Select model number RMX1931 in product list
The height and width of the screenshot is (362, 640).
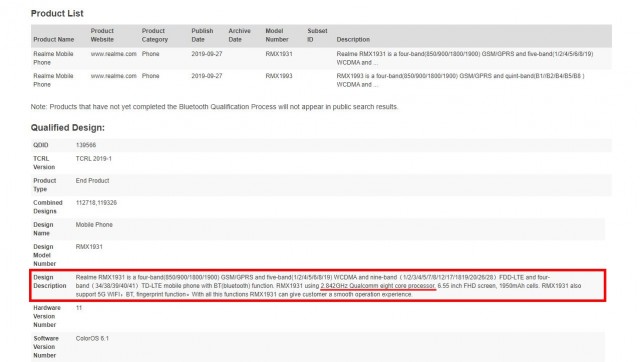(279, 54)
